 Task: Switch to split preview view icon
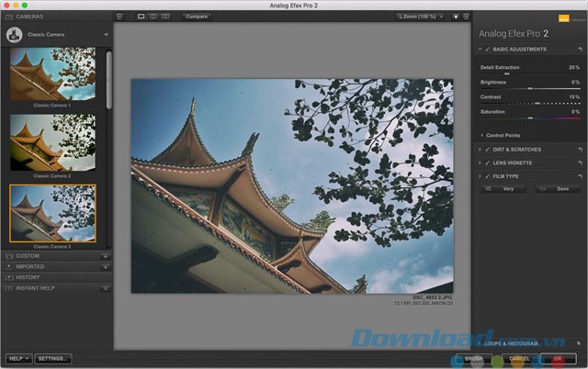tap(153, 16)
